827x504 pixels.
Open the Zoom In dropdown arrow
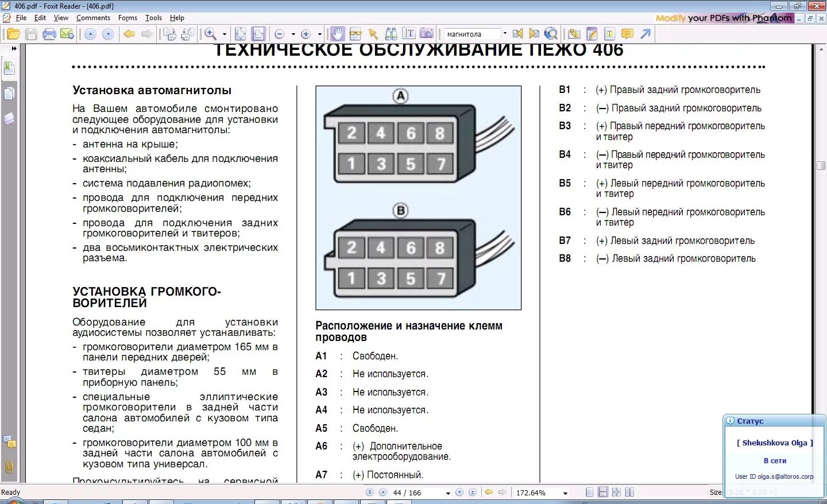(320, 34)
